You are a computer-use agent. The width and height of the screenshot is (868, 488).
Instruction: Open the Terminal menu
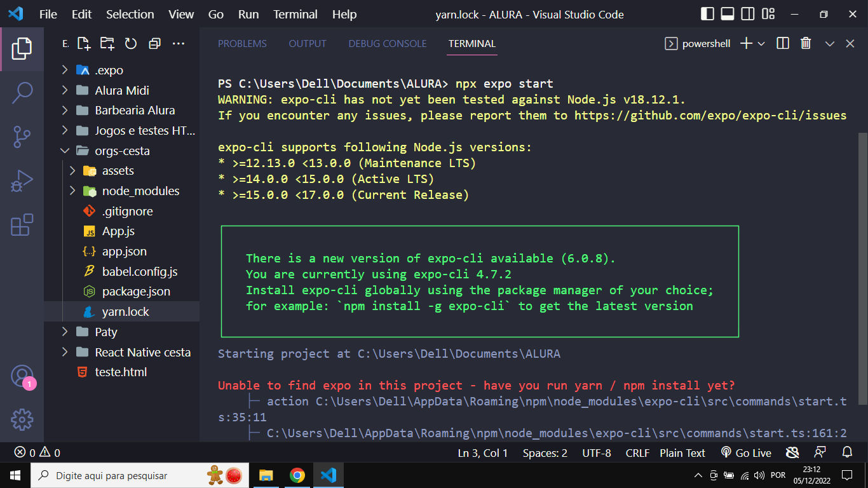pyautogui.click(x=295, y=14)
